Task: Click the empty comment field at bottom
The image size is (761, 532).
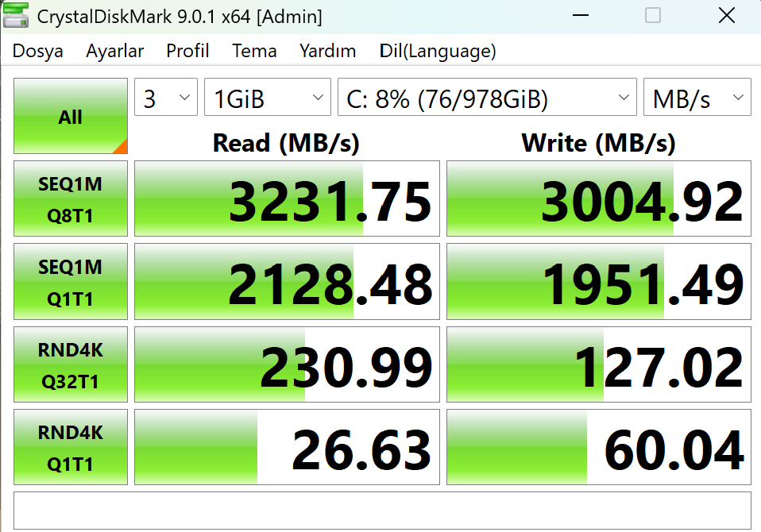Action: click(382, 511)
